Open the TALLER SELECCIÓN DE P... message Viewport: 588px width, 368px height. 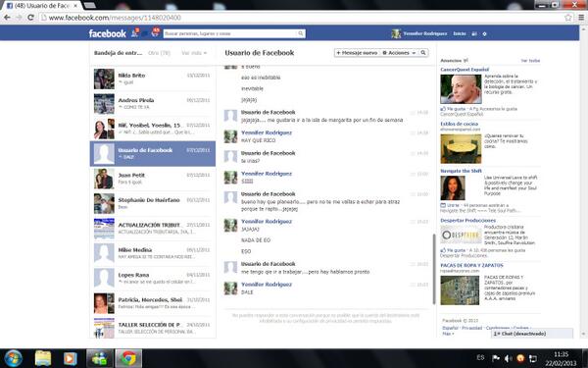(153, 328)
